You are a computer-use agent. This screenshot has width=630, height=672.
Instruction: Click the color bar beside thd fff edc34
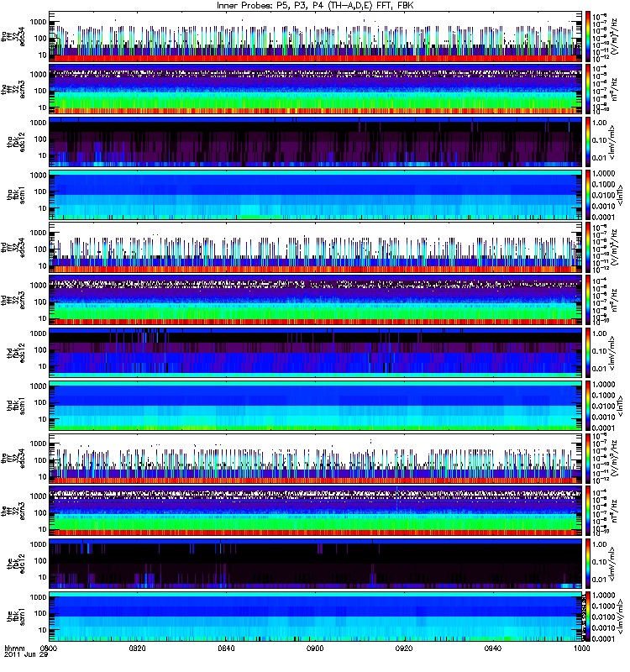(588, 247)
